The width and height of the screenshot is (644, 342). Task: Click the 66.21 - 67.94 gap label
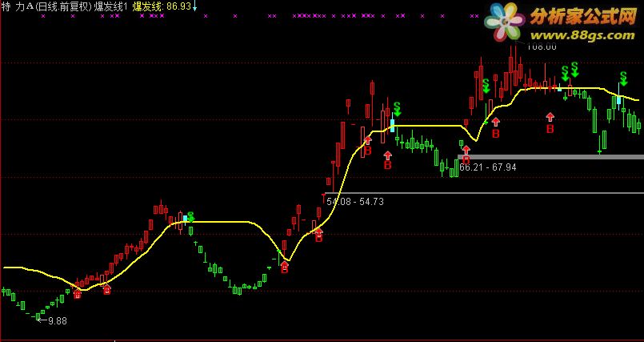(x=488, y=167)
